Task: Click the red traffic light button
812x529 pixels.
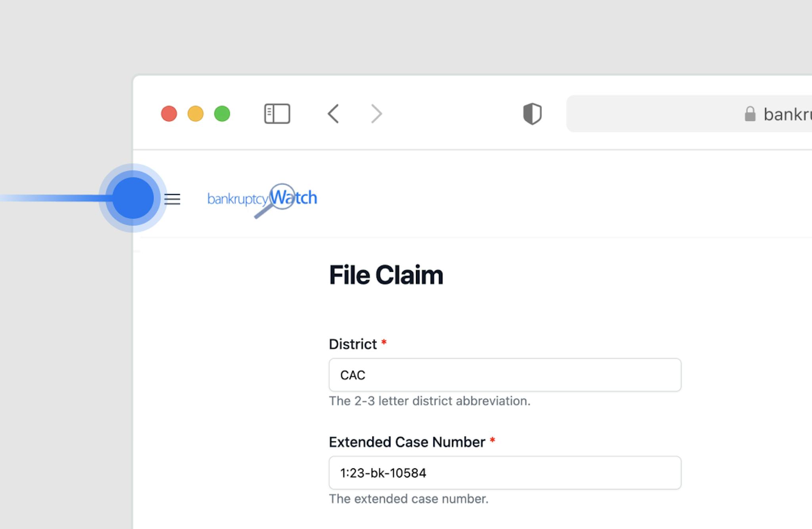Action: click(168, 114)
